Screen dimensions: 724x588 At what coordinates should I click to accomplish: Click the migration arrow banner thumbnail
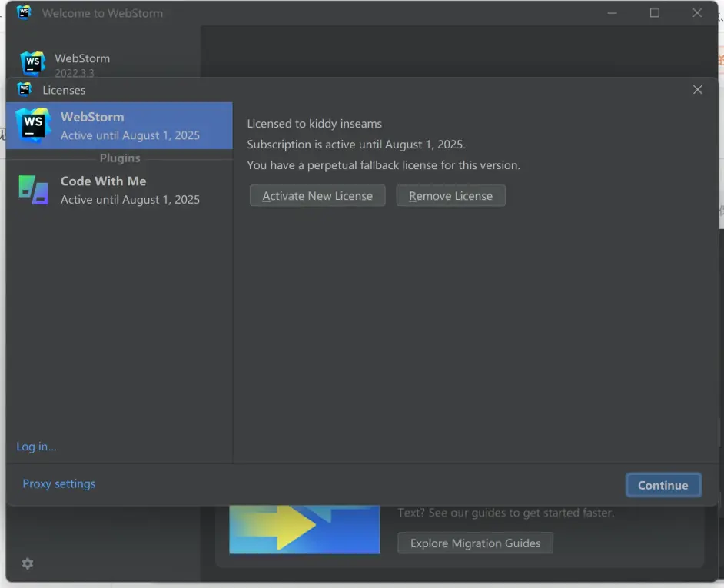point(304,530)
